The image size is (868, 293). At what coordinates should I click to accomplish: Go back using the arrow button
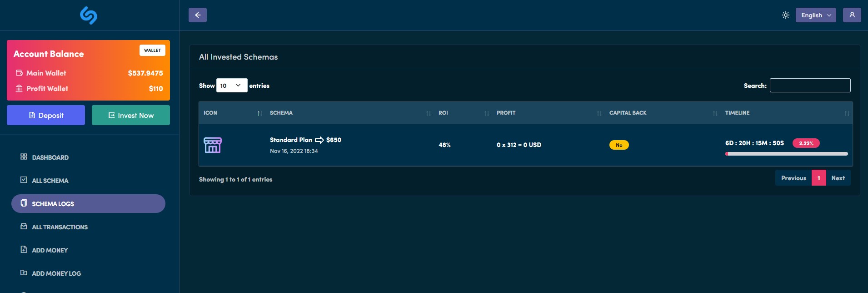coord(198,15)
